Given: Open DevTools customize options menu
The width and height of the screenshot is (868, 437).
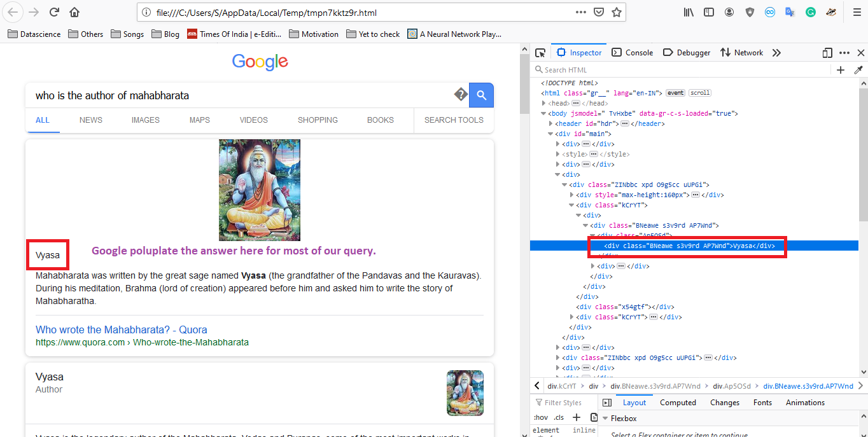Looking at the screenshot, I should pos(844,53).
